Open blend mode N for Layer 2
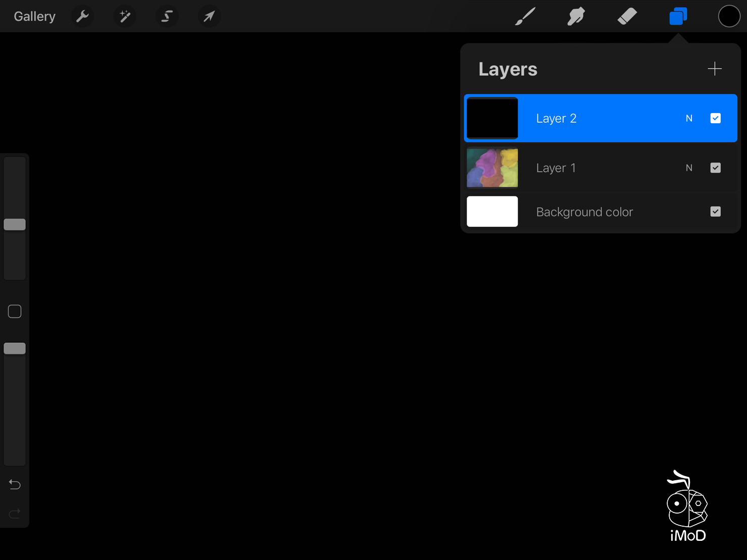The image size is (747, 560). pos(689,118)
